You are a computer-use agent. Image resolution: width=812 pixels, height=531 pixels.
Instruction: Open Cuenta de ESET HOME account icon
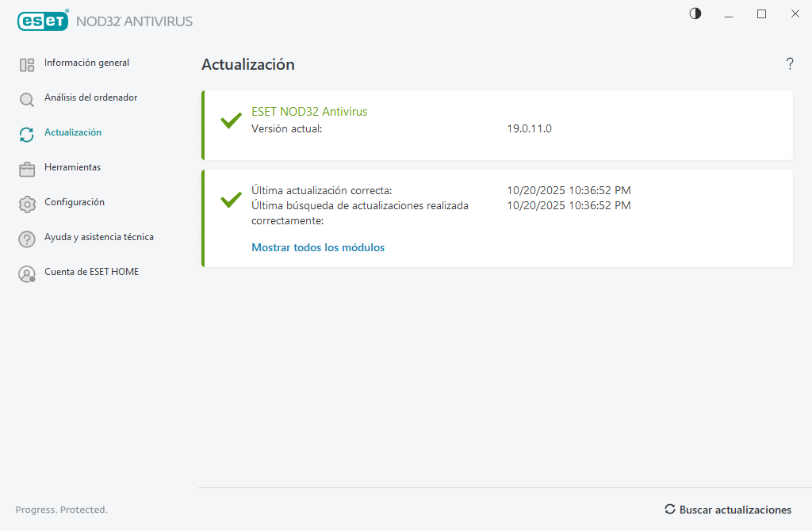(26, 273)
